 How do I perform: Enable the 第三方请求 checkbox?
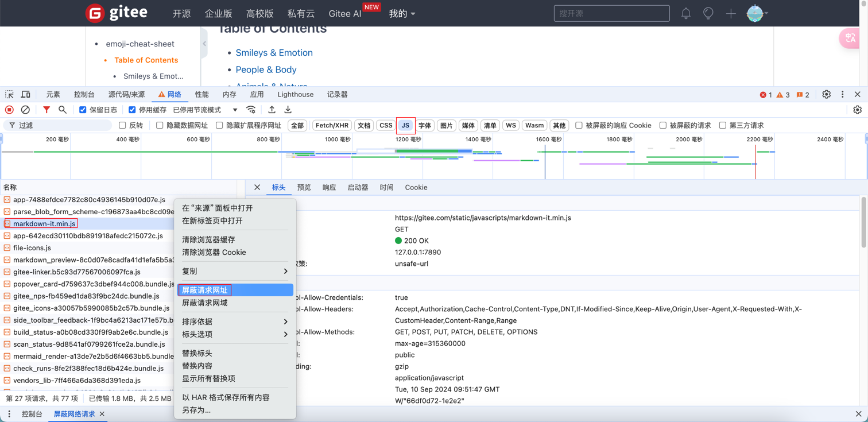[x=723, y=125]
